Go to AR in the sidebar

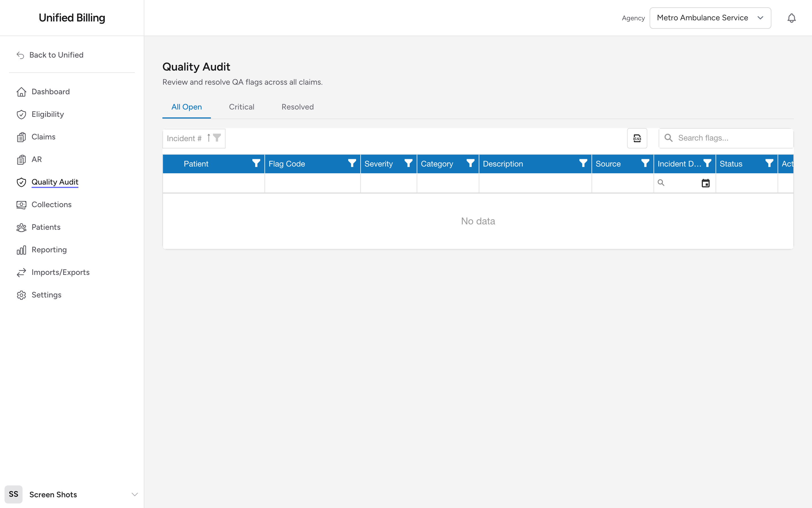37,159
